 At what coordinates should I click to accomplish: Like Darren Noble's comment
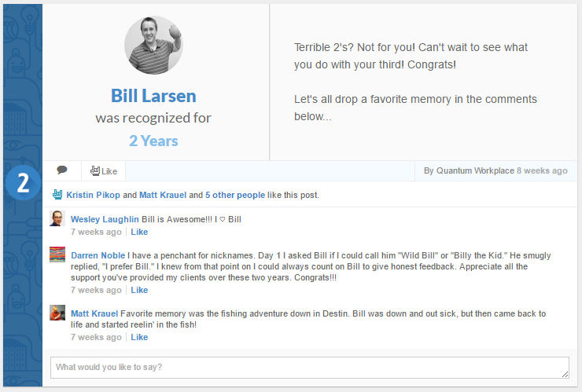click(x=139, y=290)
